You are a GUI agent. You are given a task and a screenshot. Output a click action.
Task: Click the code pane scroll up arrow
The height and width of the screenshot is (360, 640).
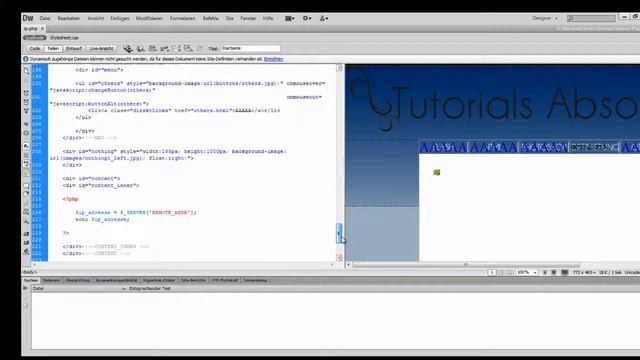[339, 68]
